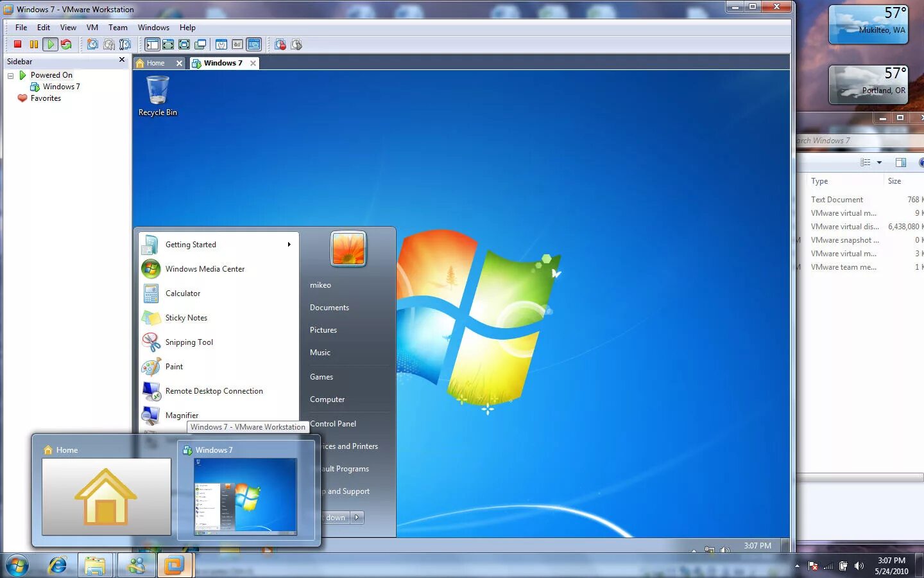Show hidden tray icons arrow
924x578 pixels.
coord(798,566)
